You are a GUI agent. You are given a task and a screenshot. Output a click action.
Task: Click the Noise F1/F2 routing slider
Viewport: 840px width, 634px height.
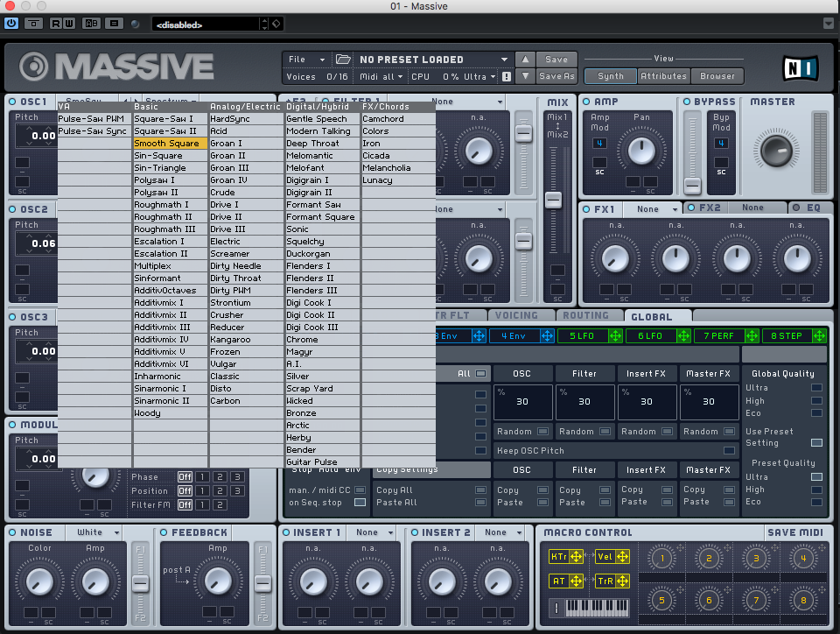tap(140, 583)
